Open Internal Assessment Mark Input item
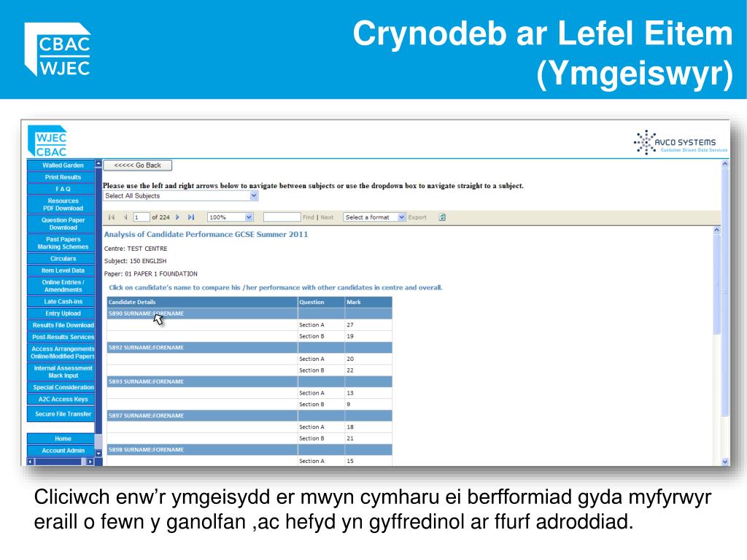Screen dimensions: 747x560 coord(63,372)
